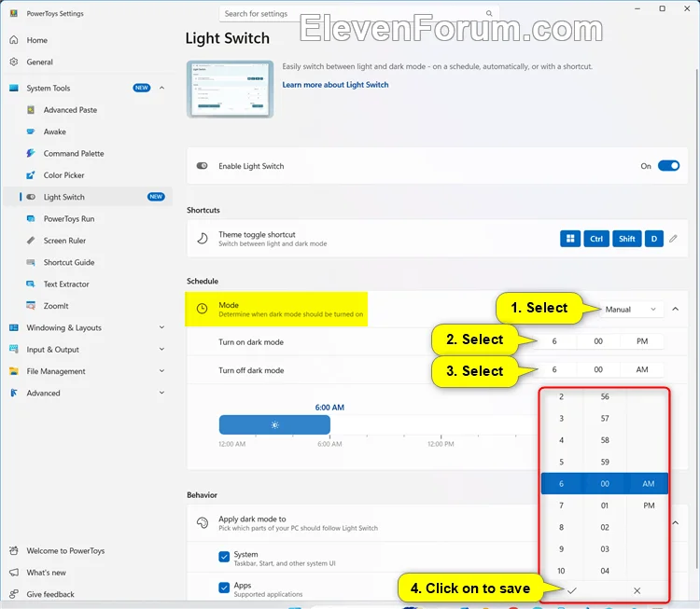This screenshot has width=700, height=609.
Task: Choose hour 7 in time picker
Action: point(561,505)
